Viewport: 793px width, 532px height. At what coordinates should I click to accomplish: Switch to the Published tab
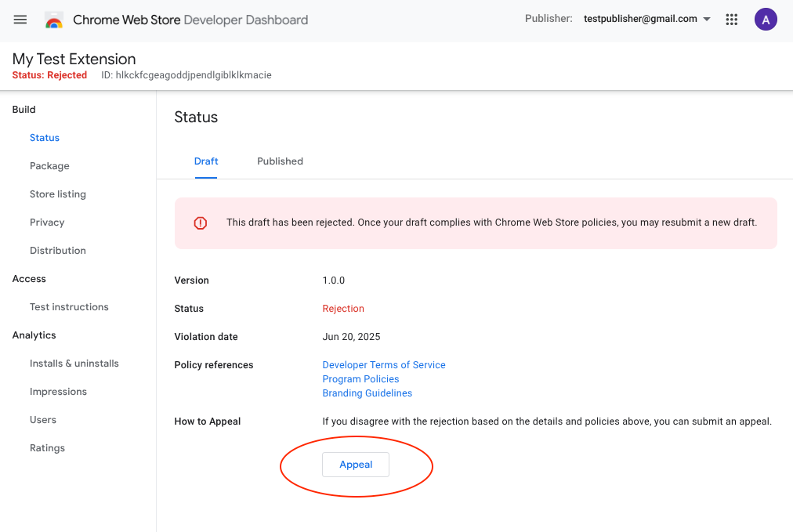coord(280,161)
